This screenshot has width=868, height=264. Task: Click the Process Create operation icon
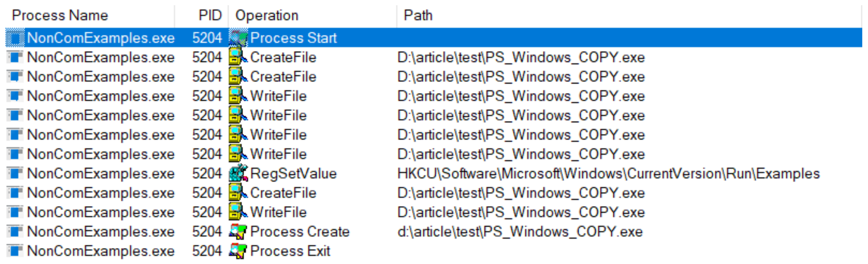(238, 232)
